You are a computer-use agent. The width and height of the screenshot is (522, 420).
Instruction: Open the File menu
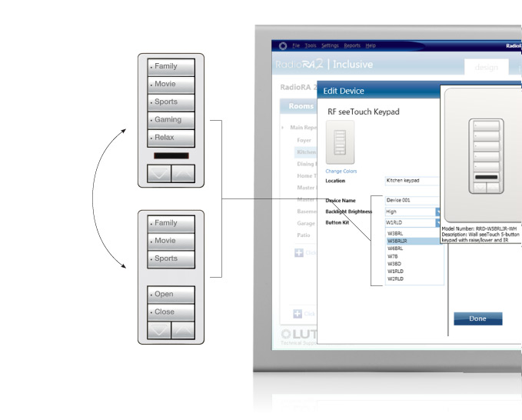[296, 45]
